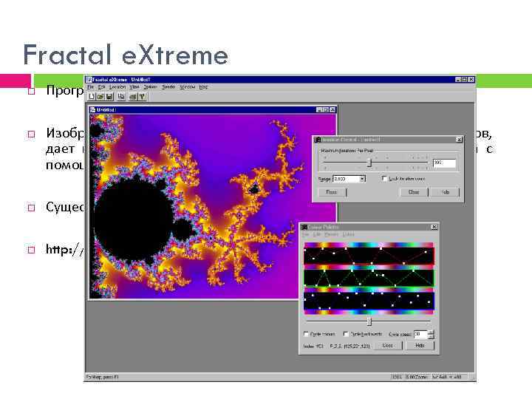Click the Iteration Control dialog title icon

pyautogui.click(x=318, y=140)
